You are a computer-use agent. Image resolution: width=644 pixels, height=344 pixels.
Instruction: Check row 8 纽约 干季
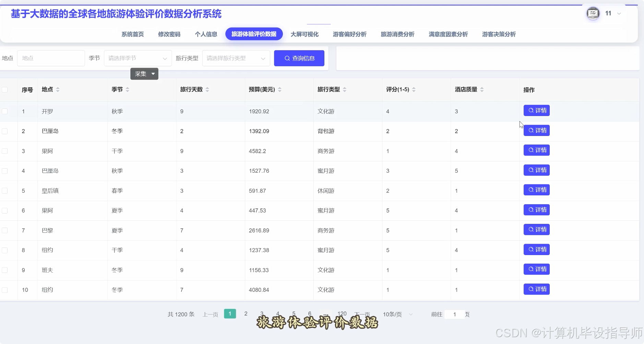pyautogui.click(x=5, y=250)
